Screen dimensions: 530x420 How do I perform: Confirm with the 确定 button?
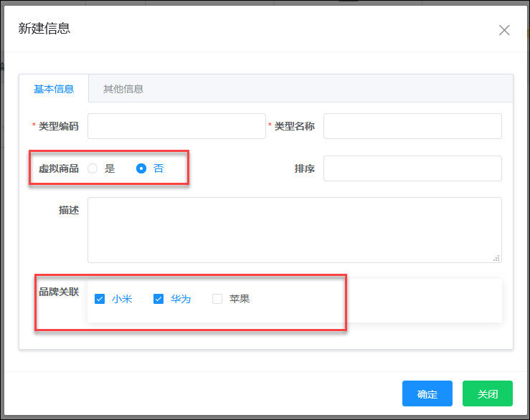pos(427,393)
